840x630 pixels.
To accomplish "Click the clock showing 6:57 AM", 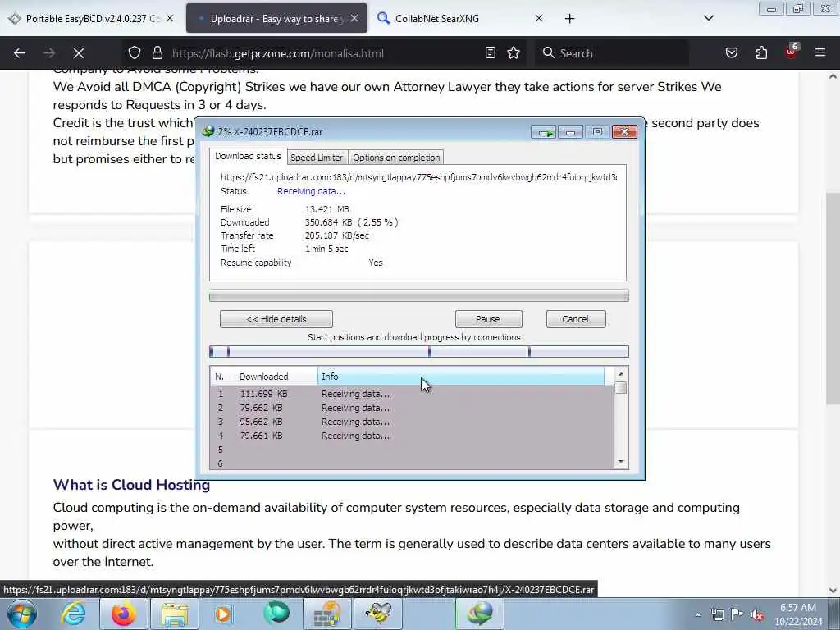I will (x=798, y=608).
